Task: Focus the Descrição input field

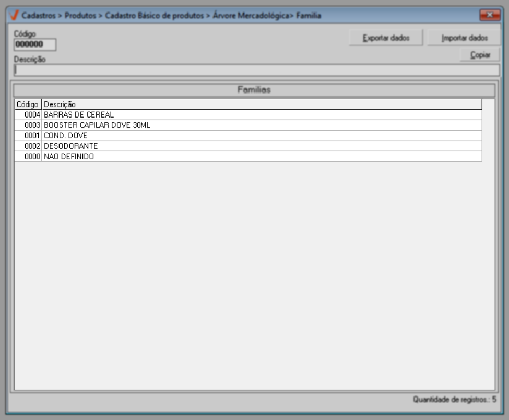Action: [257, 70]
